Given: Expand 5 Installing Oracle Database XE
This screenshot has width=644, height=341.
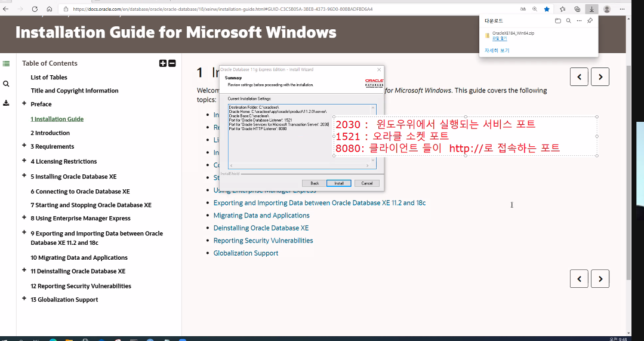Looking at the screenshot, I should tap(24, 176).
